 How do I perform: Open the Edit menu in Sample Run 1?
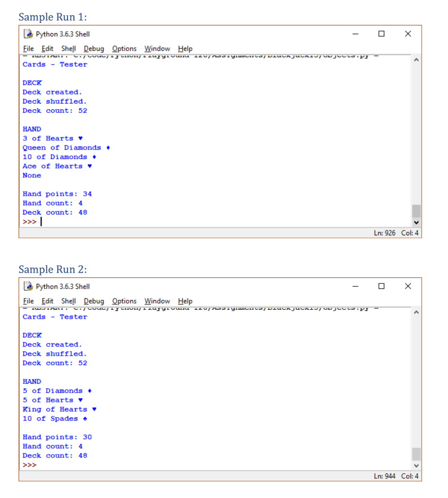(x=47, y=49)
